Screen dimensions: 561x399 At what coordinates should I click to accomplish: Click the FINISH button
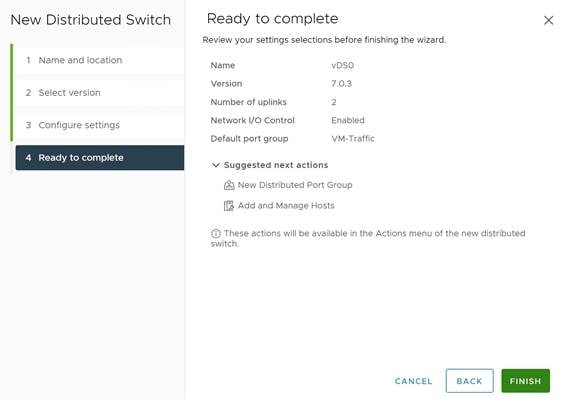(525, 381)
